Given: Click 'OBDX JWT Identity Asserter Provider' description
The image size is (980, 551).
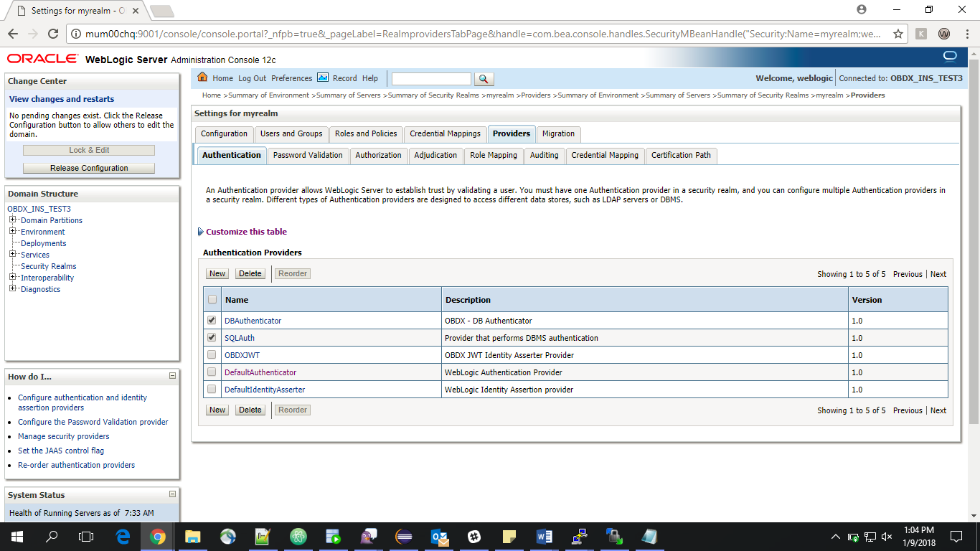Looking at the screenshot, I should pyautogui.click(x=509, y=355).
